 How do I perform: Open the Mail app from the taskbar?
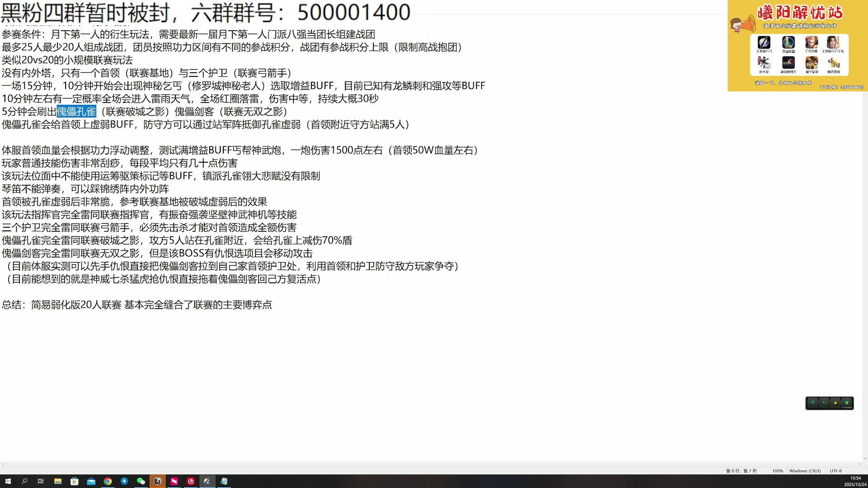point(91,481)
